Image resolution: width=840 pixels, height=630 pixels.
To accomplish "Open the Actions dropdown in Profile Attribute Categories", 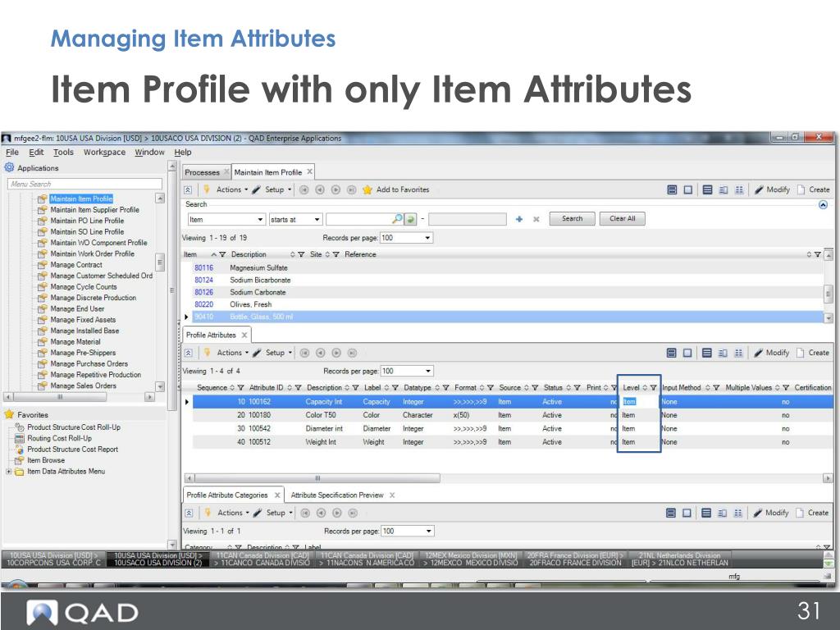I will tap(233, 513).
